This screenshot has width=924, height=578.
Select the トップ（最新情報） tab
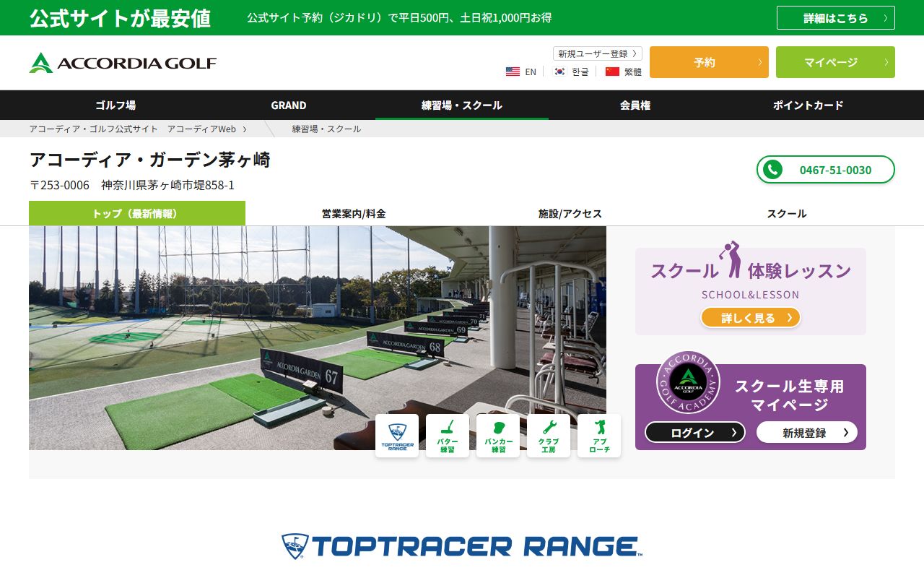[x=137, y=213]
